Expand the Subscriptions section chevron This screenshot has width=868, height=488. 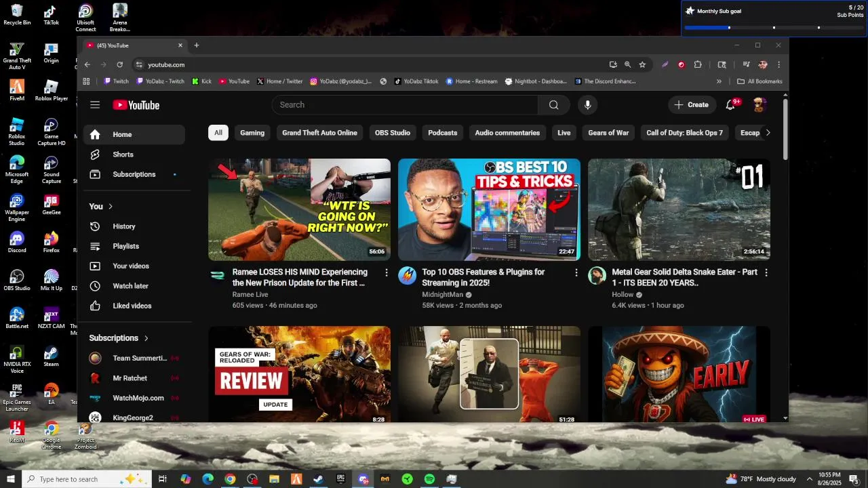click(x=146, y=338)
